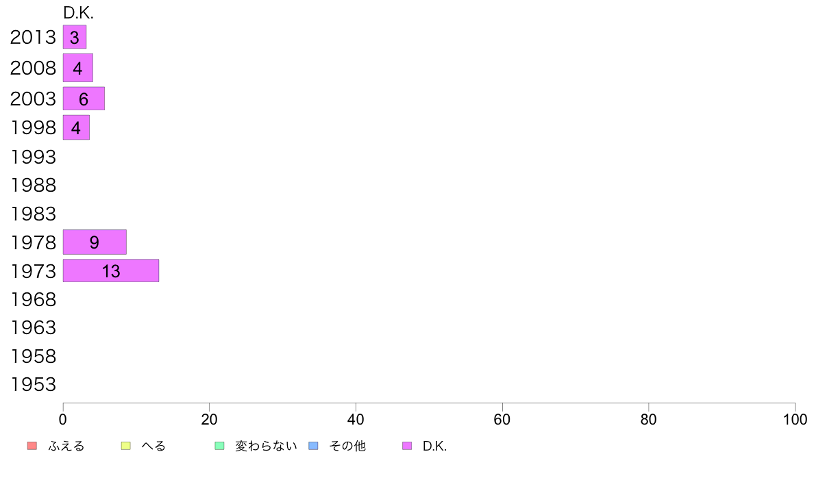
Task: Select the 2003 bar showing 6
Action: [x=84, y=99]
